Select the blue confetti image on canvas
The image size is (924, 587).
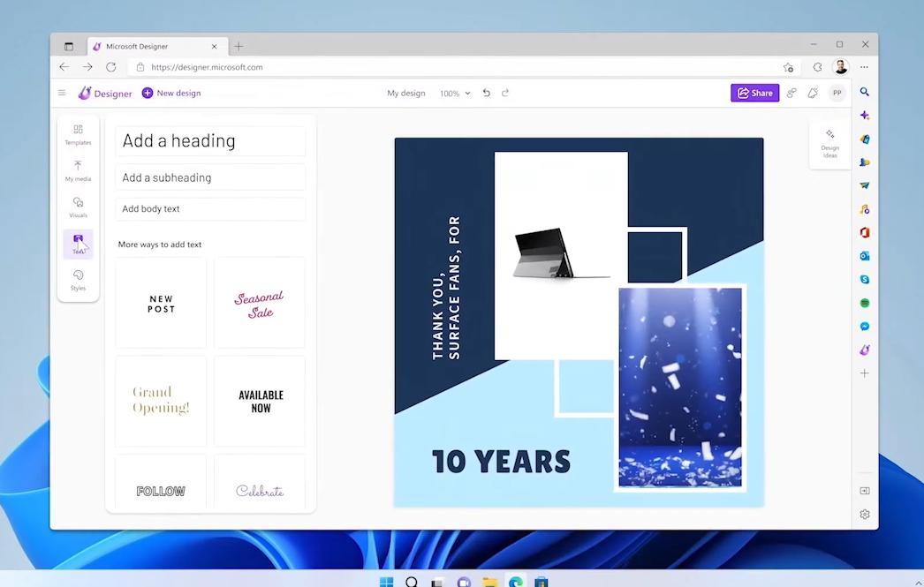tap(680, 388)
